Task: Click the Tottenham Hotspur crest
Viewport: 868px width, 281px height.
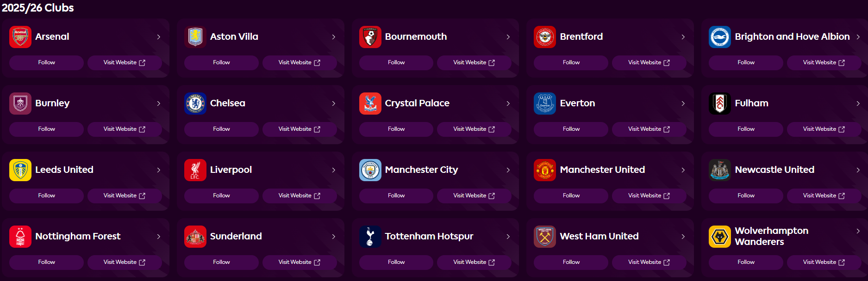Action: pos(370,236)
